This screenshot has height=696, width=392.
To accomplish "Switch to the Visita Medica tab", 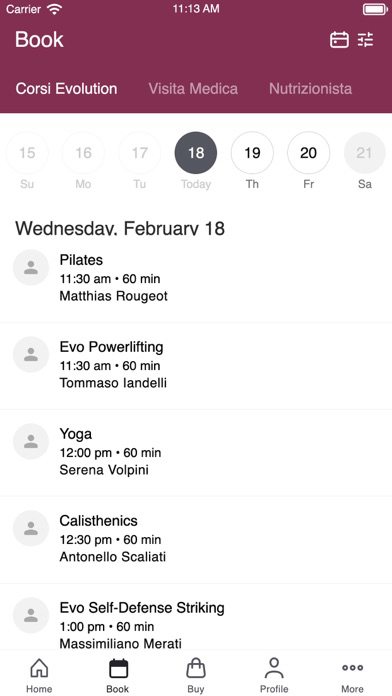I will (x=193, y=88).
